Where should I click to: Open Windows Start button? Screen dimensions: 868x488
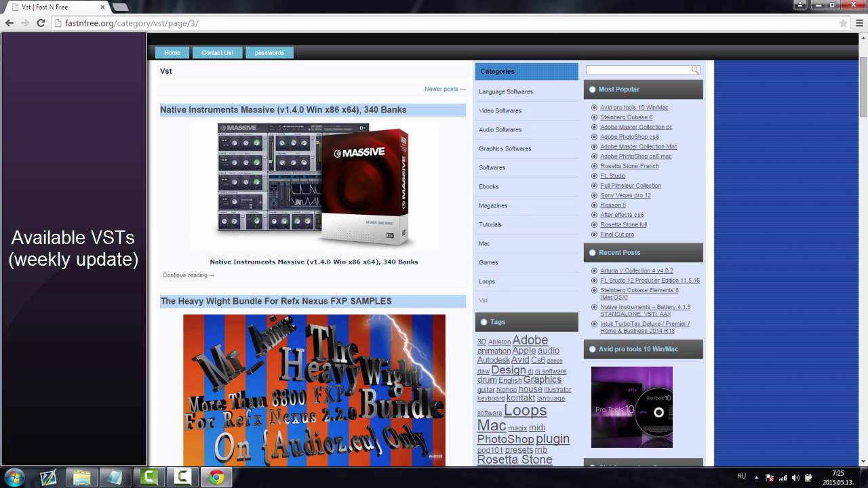(14, 477)
